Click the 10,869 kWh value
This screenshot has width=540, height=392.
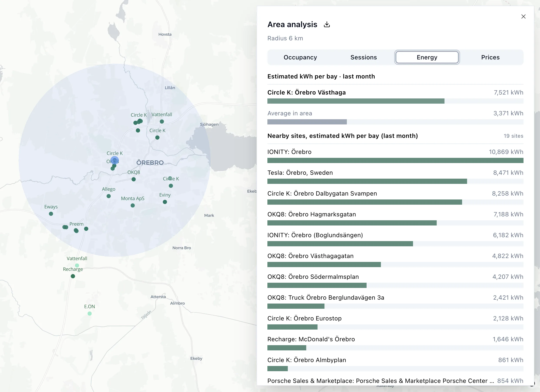point(506,152)
